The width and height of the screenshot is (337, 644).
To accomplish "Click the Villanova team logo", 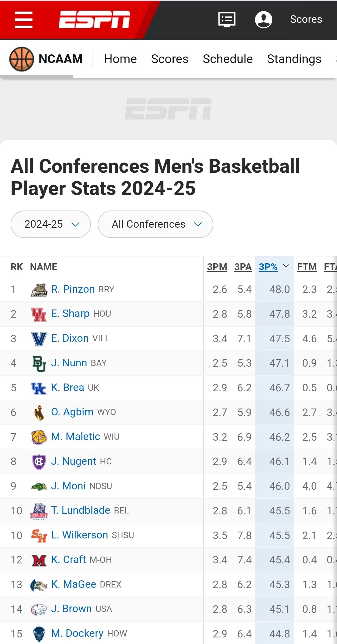I will [39, 339].
